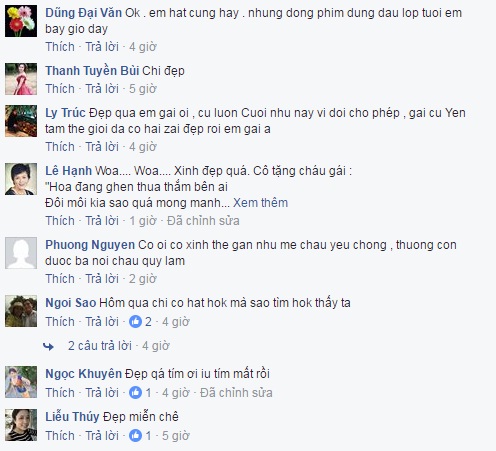This screenshot has height=451, width=496.
Task: Click the like reaction icon on Liễu Thúy's comment
Action: pos(135,436)
